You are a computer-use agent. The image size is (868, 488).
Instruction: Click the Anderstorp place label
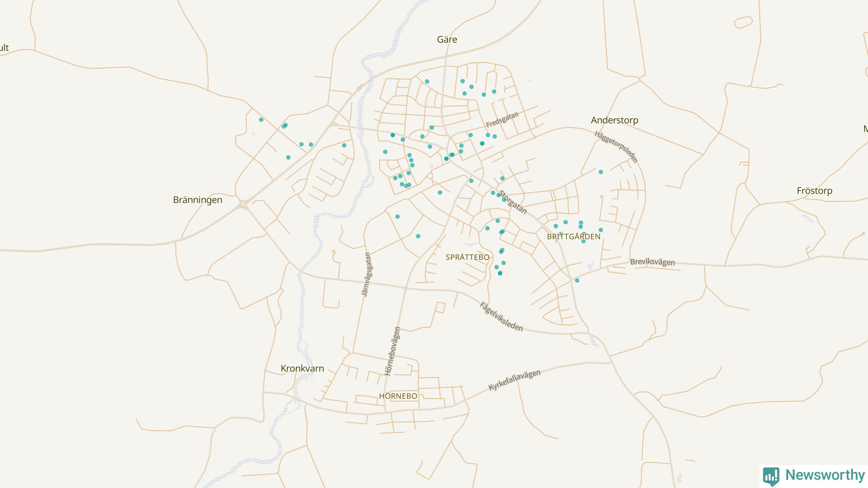pyautogui.click(x=614, y=120)
